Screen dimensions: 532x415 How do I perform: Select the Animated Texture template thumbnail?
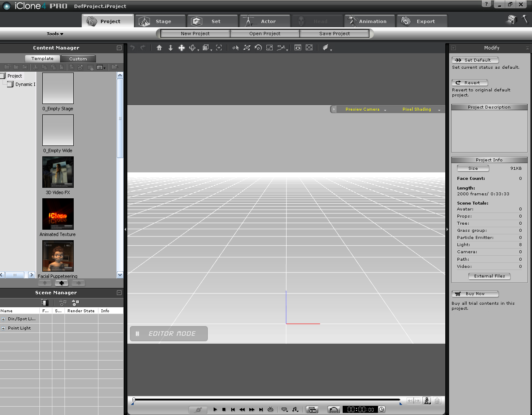click(x=58, y=214)
